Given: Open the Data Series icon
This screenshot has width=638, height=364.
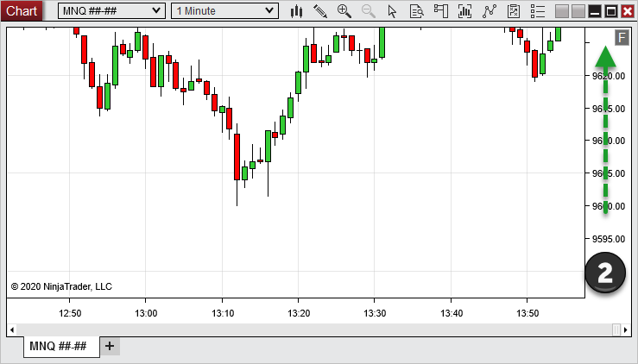Looking at the screenshot, I should point(465,11).
